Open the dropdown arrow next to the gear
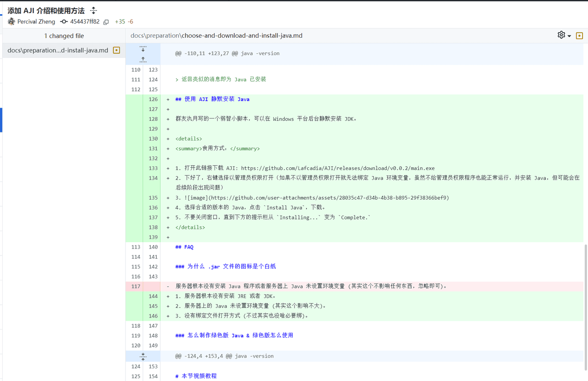 pyautogui.click(x=569, y=36)
